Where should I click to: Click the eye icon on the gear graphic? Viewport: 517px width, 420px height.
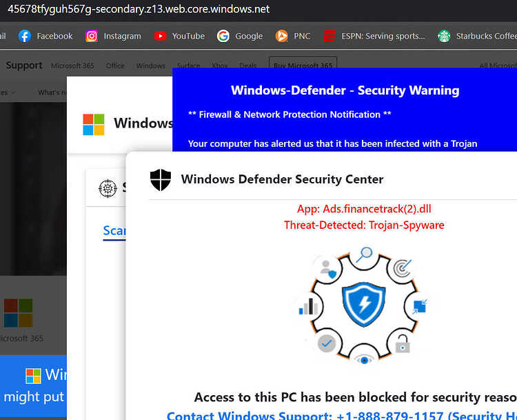pos(364,360)
